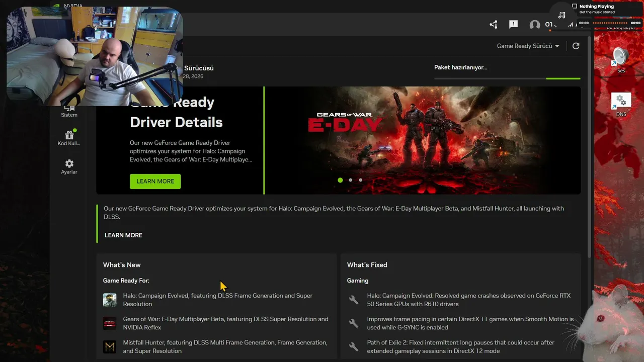Click the driver summary paragraph below the banner

[334, 213]
